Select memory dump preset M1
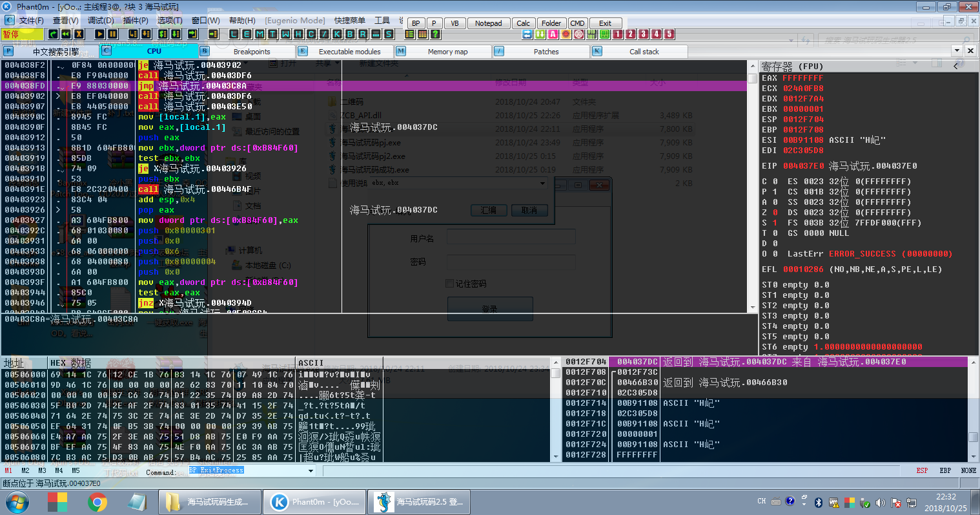Screen dimensions: 980x515 (8, 470)
